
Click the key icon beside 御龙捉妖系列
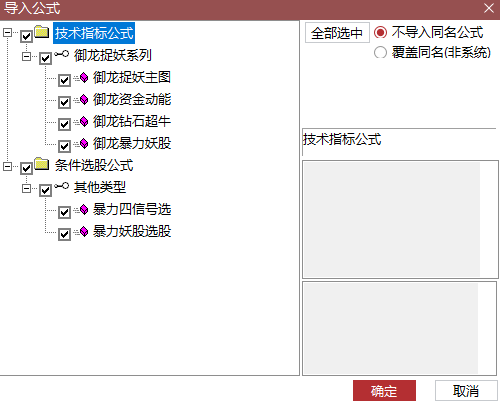62,54
